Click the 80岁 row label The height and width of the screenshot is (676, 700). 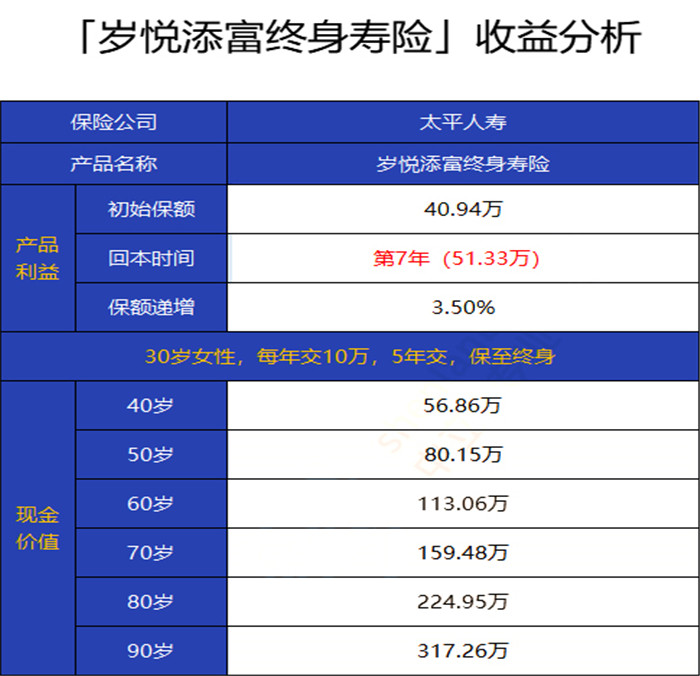tap(151, 602)
